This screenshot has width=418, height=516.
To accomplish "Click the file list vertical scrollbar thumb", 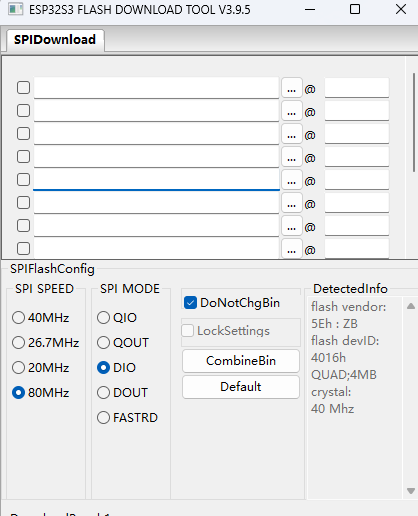I will pyautogui.click(x=414, y=123).
